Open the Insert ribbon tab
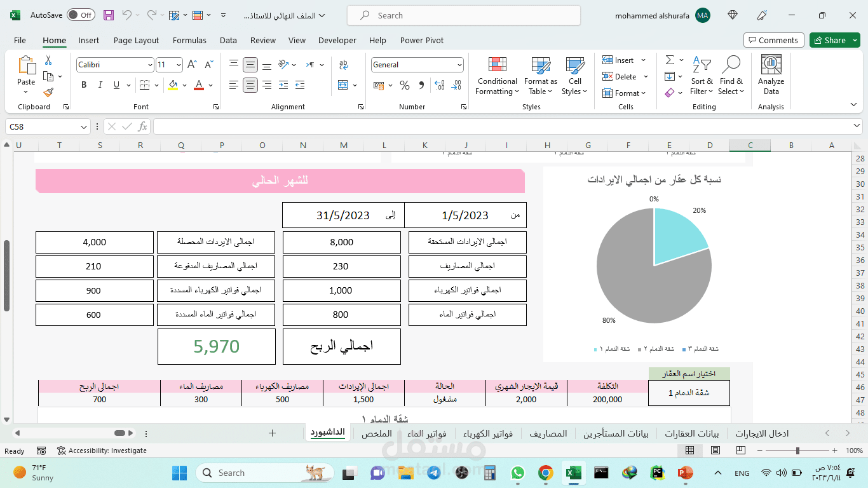Image resolution: width=868 pixels, height=488 pixels. click(89, 40)
